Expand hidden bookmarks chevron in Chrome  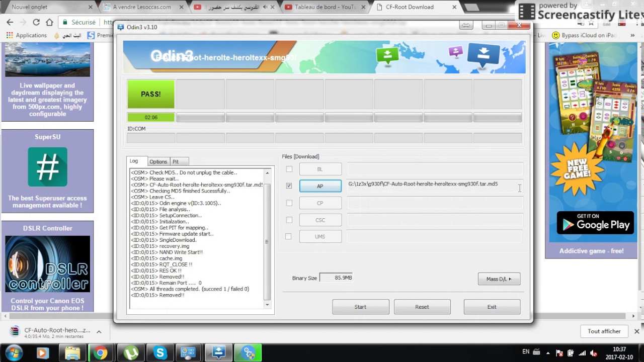tap(632, 35)
